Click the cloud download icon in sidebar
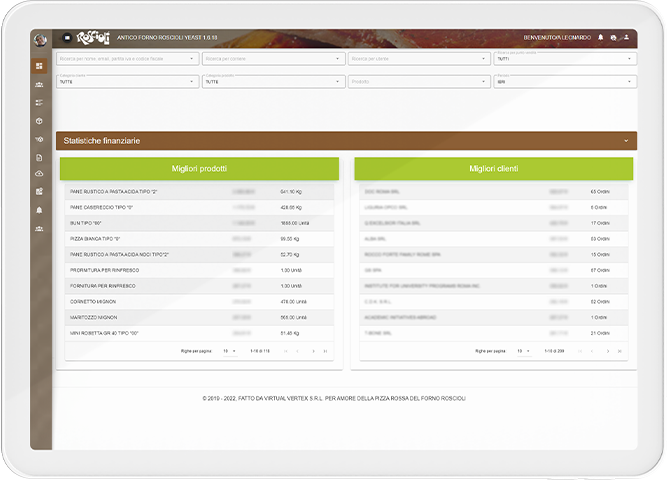Screen dimensions: 667x480 point(40,174)
